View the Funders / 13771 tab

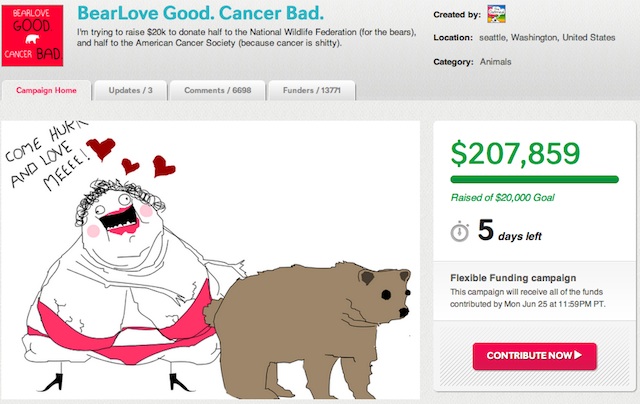[x=311, y=90]
